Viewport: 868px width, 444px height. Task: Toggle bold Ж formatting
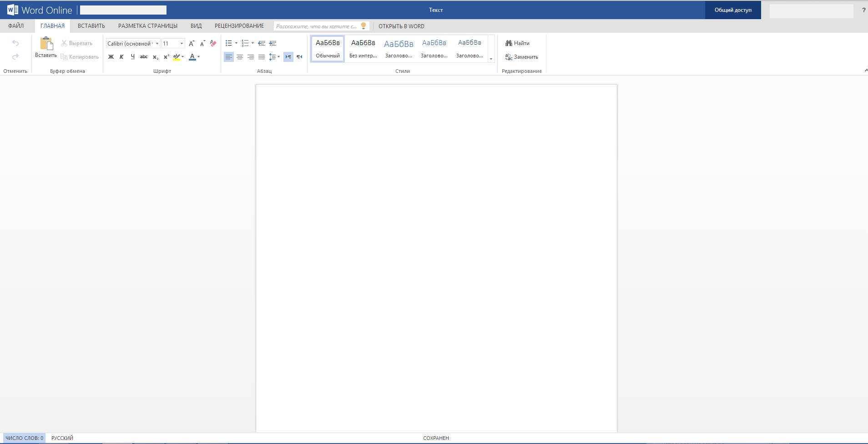111,57
